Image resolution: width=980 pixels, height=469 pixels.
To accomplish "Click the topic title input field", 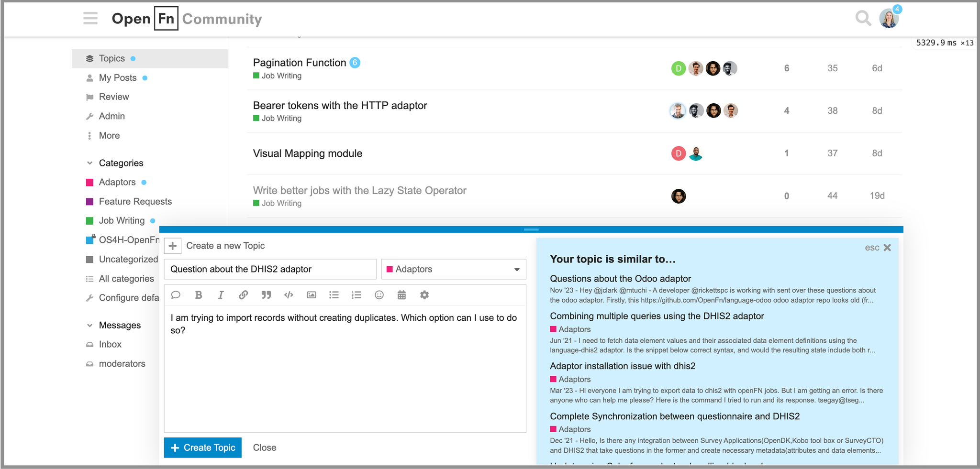I will click(270, 269).
